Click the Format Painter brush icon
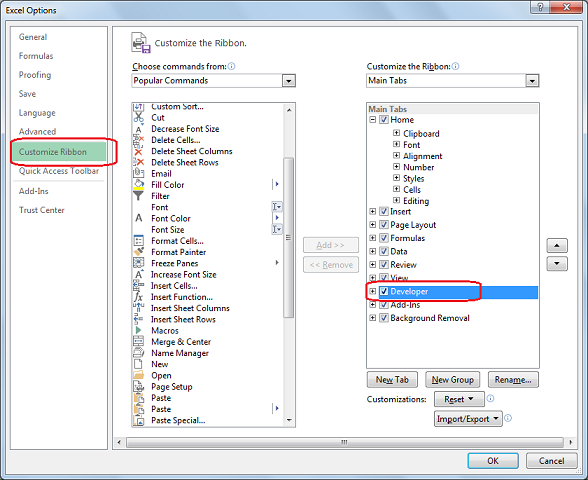 pyautogui.click(x=138, y=252)
